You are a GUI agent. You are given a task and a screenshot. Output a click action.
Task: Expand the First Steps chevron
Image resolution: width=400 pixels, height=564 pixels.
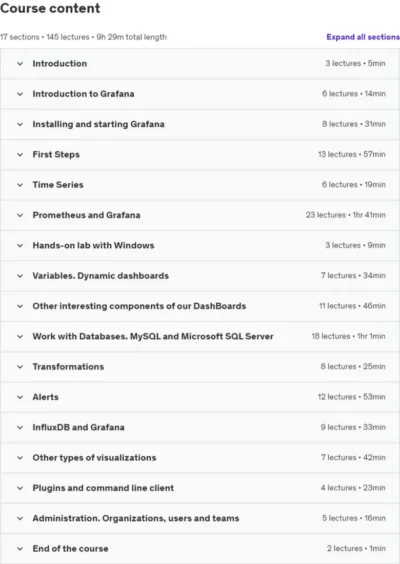tap(20, 155)
